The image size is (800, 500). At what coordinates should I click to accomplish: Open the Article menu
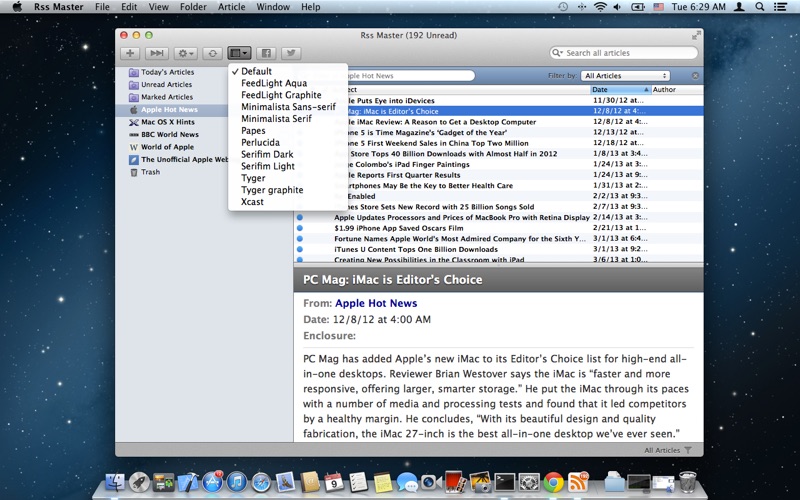pos(231,7)
